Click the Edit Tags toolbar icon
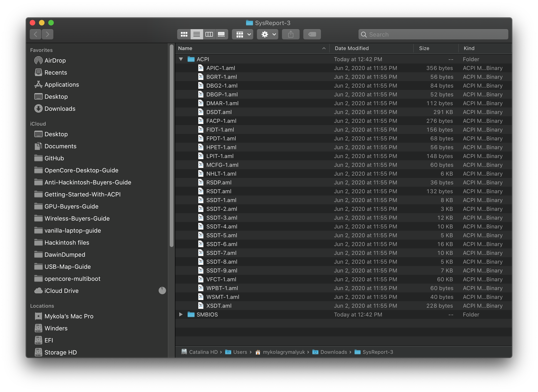 click(x=312, y=35)
